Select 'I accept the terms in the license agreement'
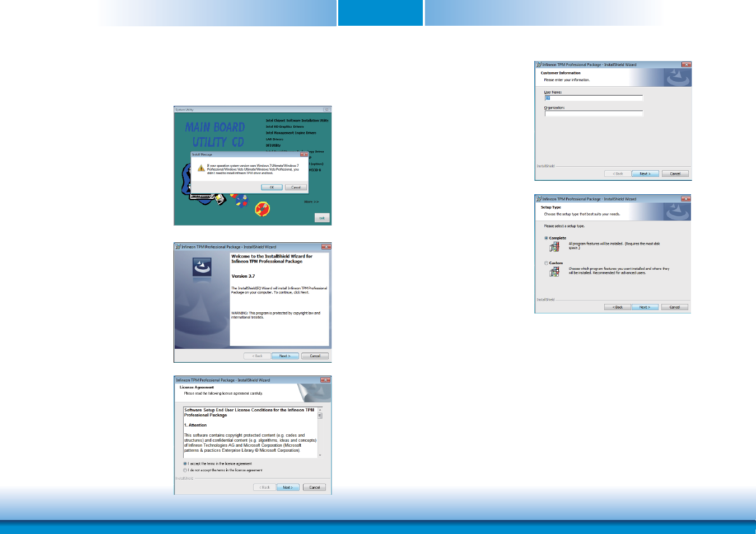756x534 pixels. coord(218,463)
